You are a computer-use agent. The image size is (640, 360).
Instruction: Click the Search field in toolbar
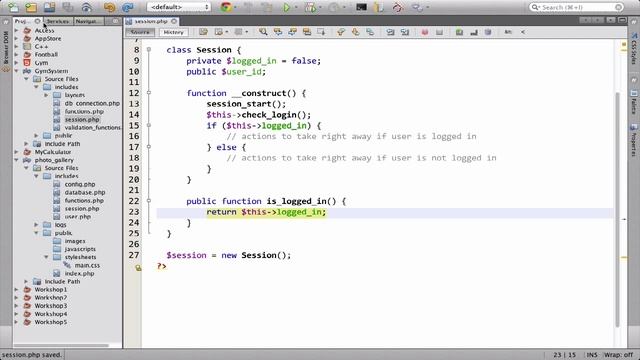point(576,7)
